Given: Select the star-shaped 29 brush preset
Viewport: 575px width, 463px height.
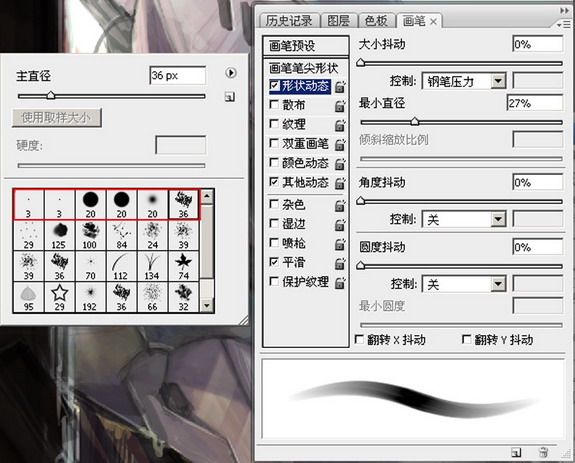Looking at the screenshot, I should [59, 297].
